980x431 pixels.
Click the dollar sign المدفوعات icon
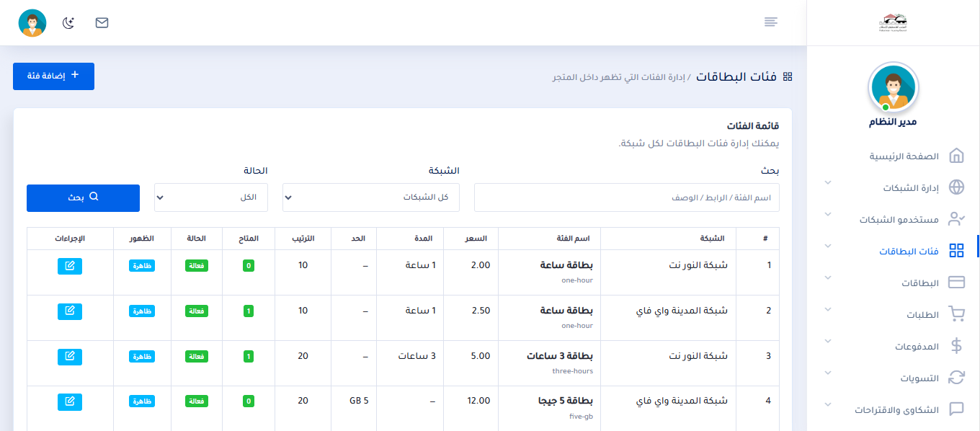click(956, 346)
